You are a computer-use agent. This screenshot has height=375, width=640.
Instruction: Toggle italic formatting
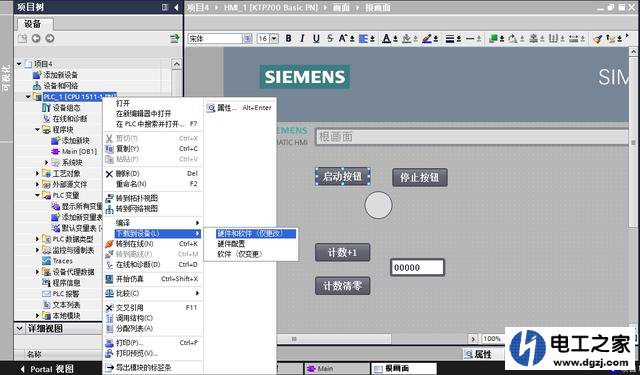302,38
